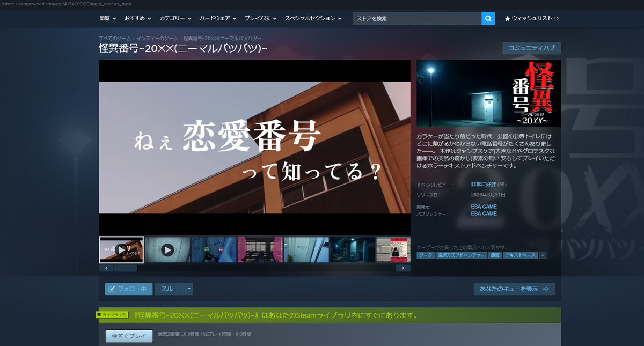Click the left arrow of the thumbnail carousel

point(106,268)
